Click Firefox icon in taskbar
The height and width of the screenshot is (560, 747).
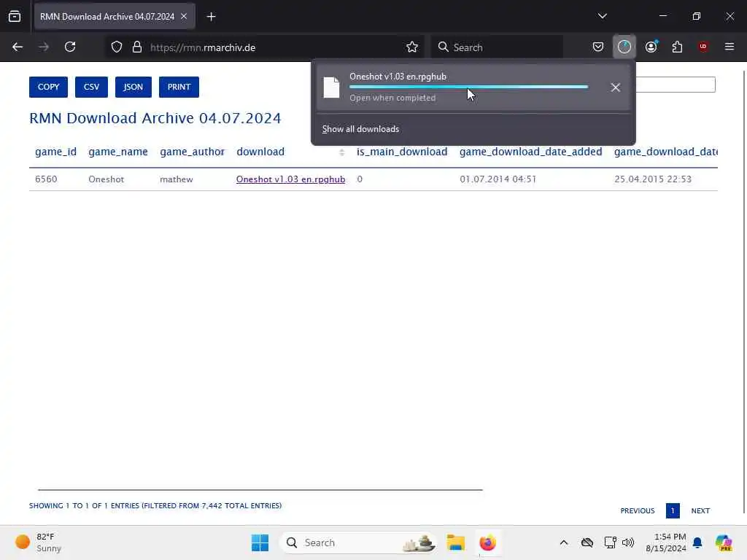click(487, 542)
